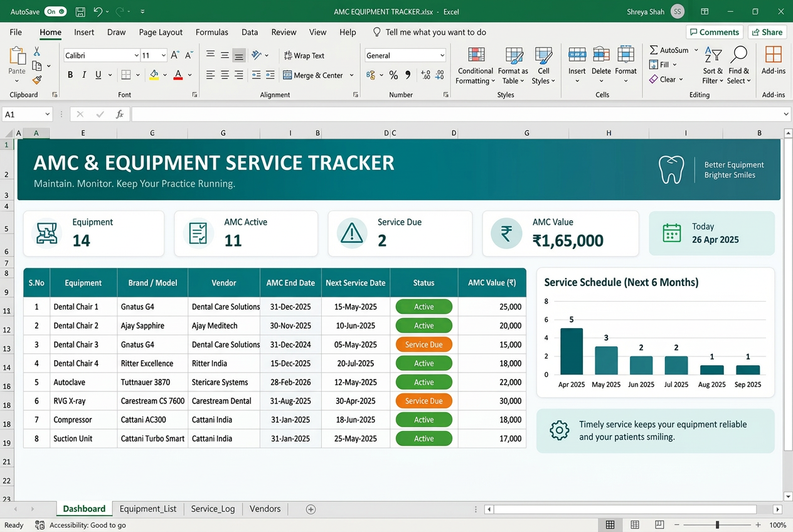Screen dimensions: 793x532
Task: Open the Name Box dropdown arrow
Action: (x=47, y=114)
